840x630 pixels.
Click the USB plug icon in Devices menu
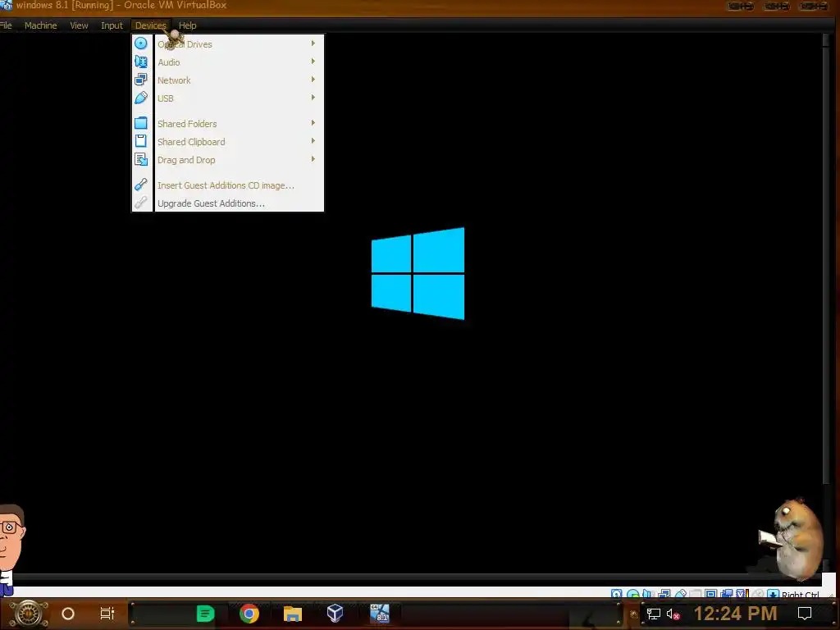point(141,98)
